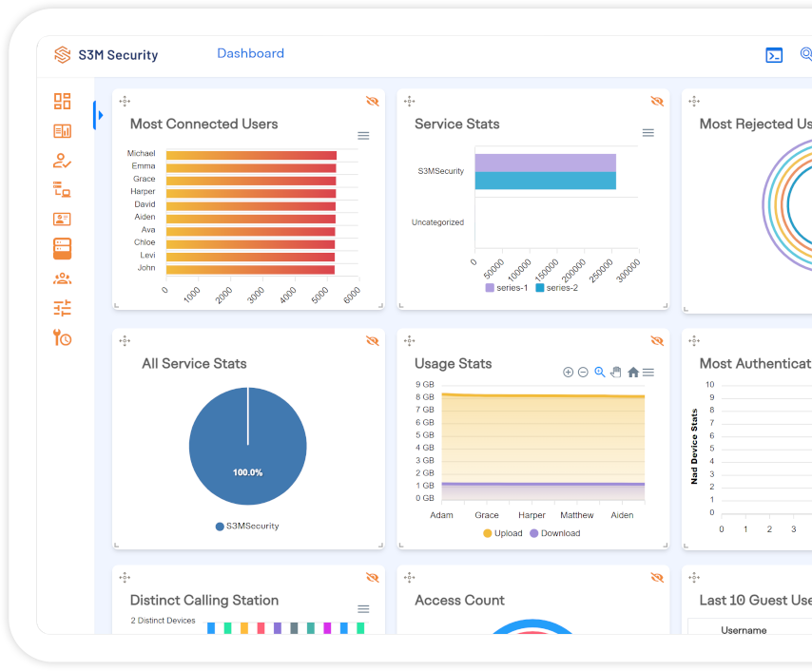Expand the sidebar using the blue arrow
The image size is (812, 671).
click(x=99, y=115)
